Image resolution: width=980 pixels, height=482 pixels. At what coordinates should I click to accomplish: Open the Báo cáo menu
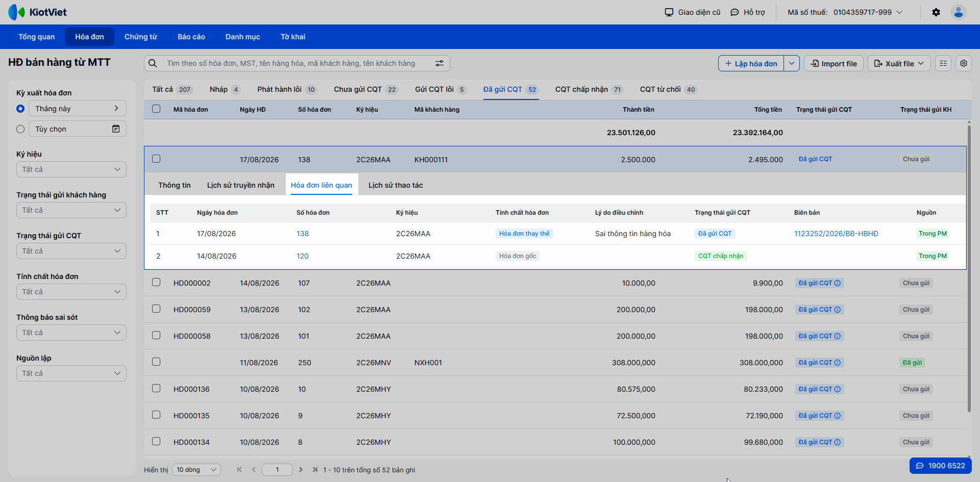click(191, 37)
